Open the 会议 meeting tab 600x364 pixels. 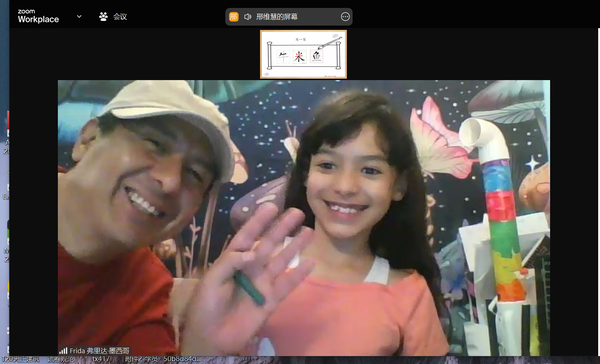[x=120, y=16]
